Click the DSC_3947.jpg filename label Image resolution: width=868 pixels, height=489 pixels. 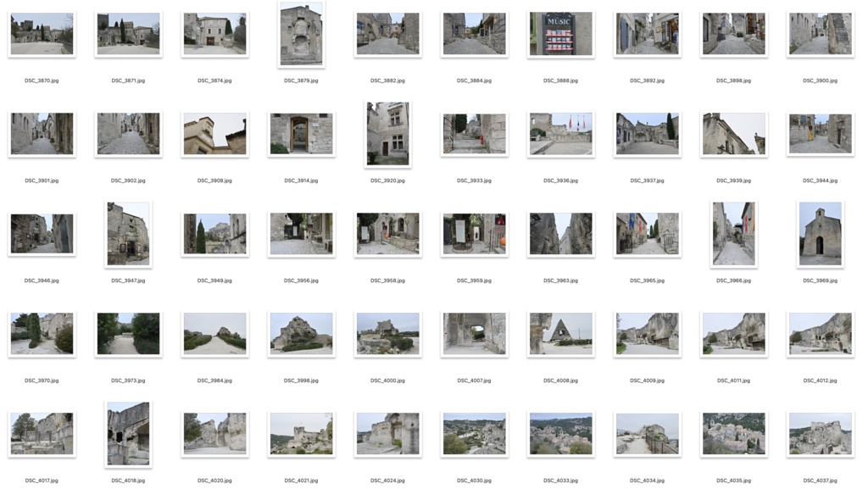pyautogui.click(x=128, y=281)
